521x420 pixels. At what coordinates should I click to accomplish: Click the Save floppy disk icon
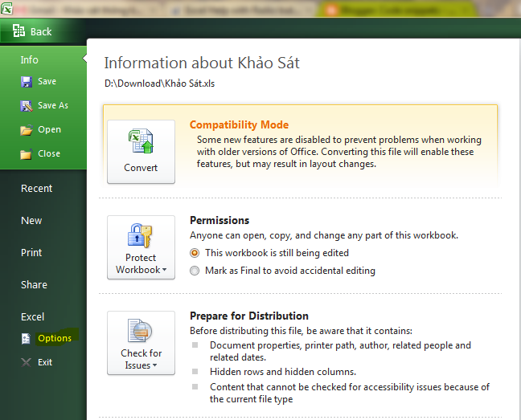coord(27,82)
